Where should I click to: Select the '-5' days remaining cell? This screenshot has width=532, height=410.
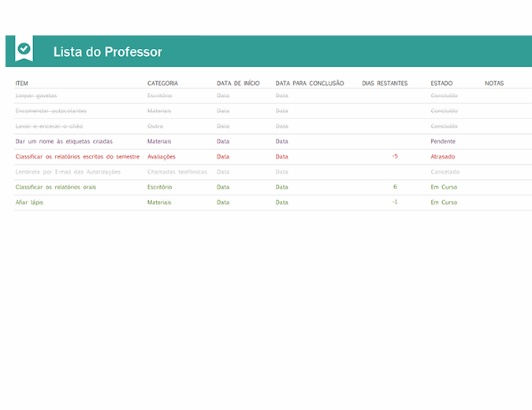(395, 157)
